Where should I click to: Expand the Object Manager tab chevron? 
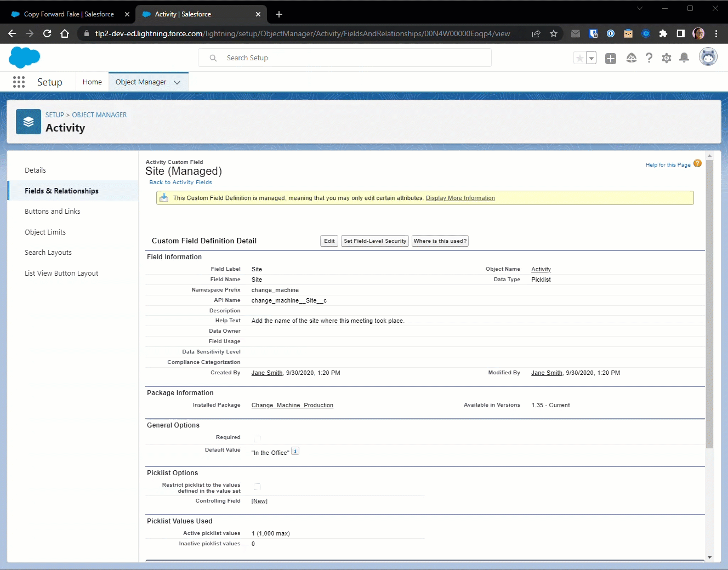tap(177, 82)
